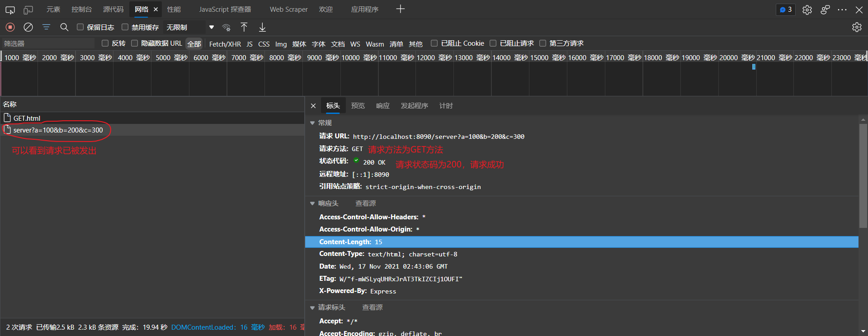Click the record network log icon
Viewport: 868px width, 336px height.
click(x=10, y=27)
